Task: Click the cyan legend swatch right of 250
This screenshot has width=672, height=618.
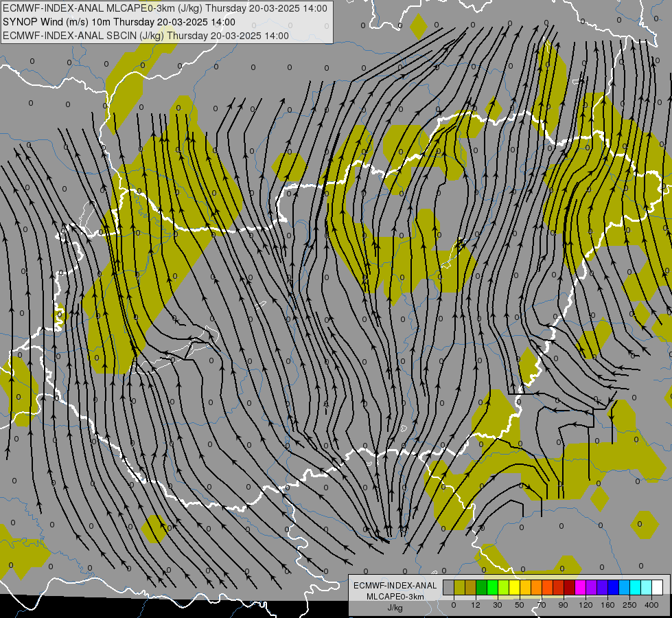Action: point(635,587)
